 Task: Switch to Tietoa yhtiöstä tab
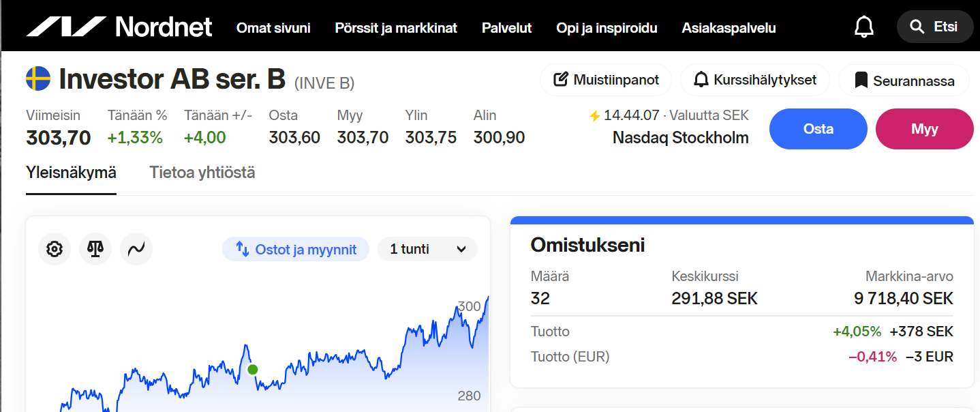[x=202, y=173]
